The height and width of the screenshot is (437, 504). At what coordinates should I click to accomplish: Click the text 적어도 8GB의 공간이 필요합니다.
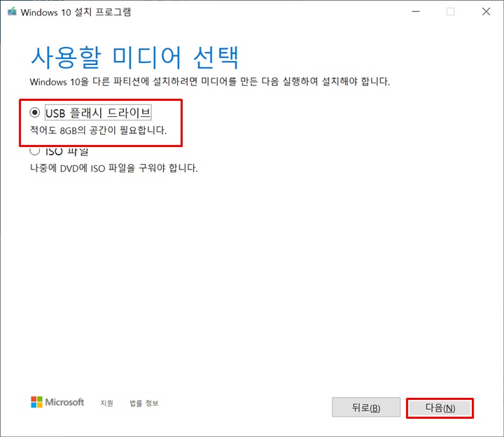(x=99, y=130)
